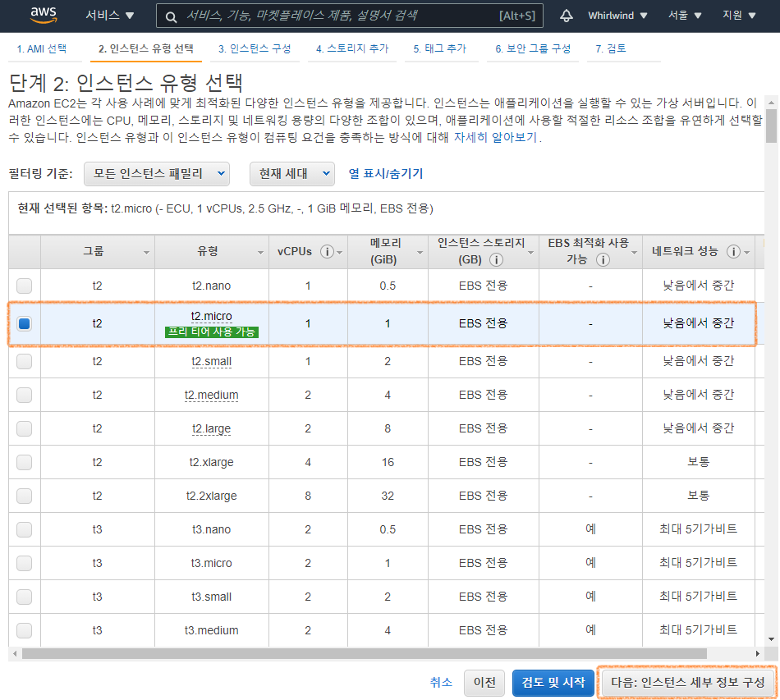Go to step 6. 보안 그룹 구성 tab
The width and height of the screenshot is (780, 700).
pos(533,48)
